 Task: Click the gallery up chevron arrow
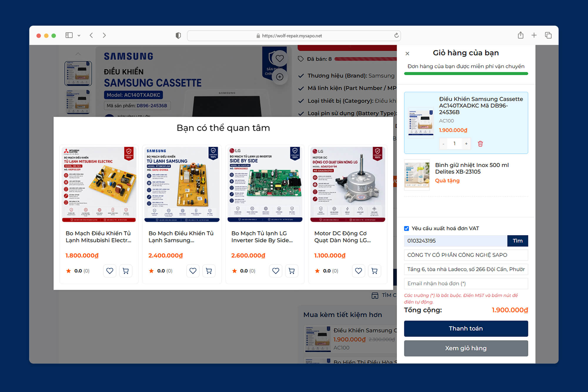click(78, 54)
